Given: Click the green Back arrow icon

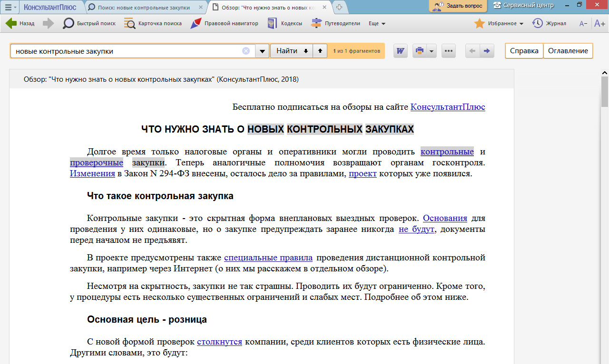Looking at the screenshot, I should (11, 23).
